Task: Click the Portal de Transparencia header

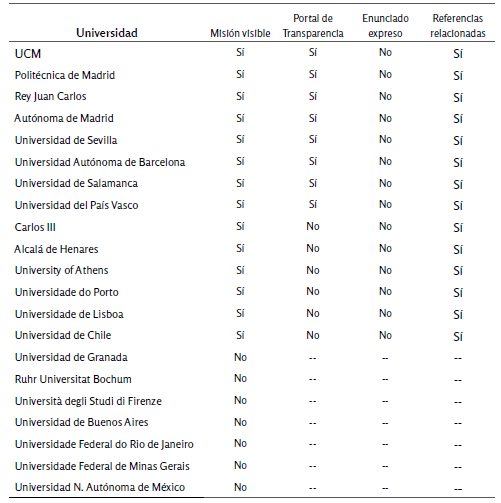Action: [x=313, y=26]
